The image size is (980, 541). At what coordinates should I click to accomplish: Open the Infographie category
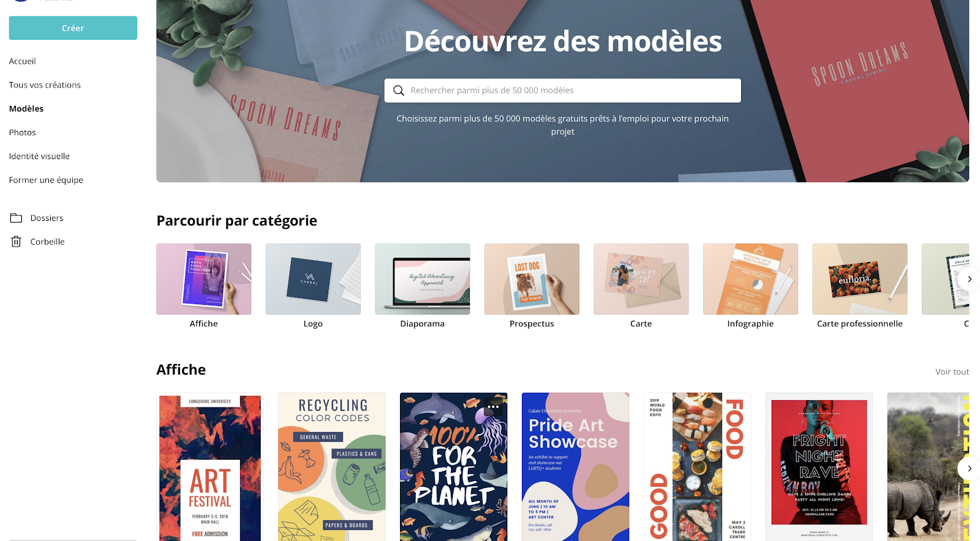coord(750,279)
